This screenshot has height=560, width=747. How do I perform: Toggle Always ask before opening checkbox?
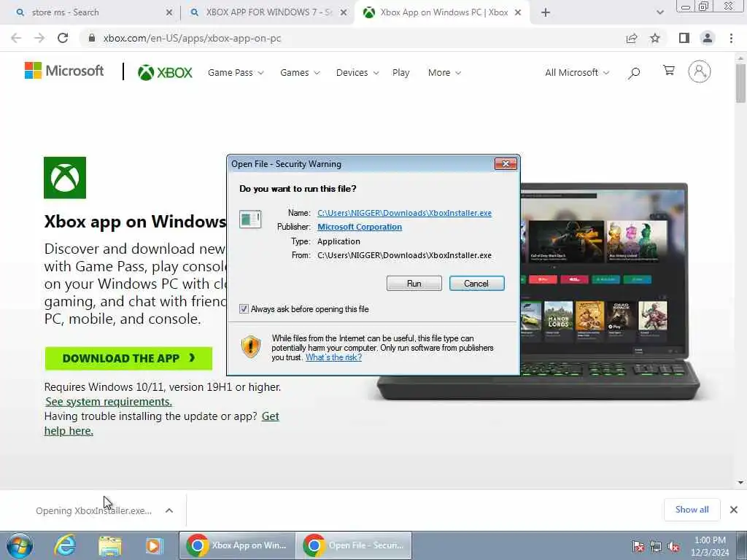(244, 309)
